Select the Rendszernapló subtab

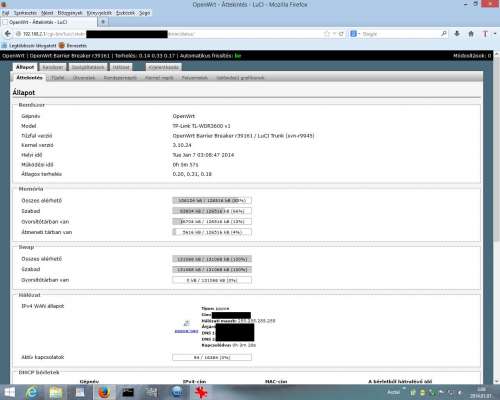(x=120, y=78)
